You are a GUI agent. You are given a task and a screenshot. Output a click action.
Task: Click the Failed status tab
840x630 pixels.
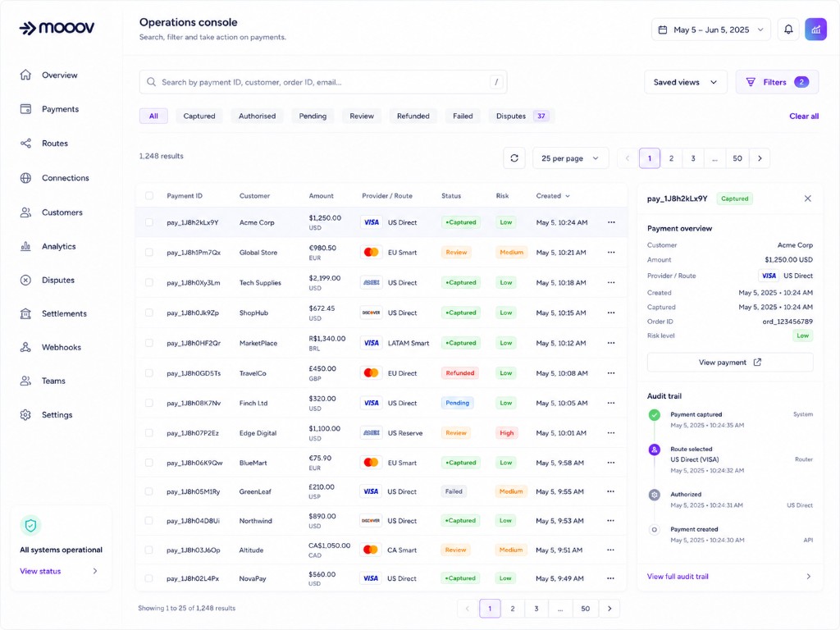[x=463, y=116]
